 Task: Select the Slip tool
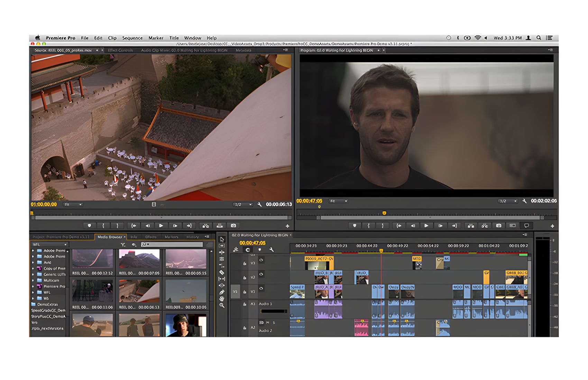pos(222,279)
